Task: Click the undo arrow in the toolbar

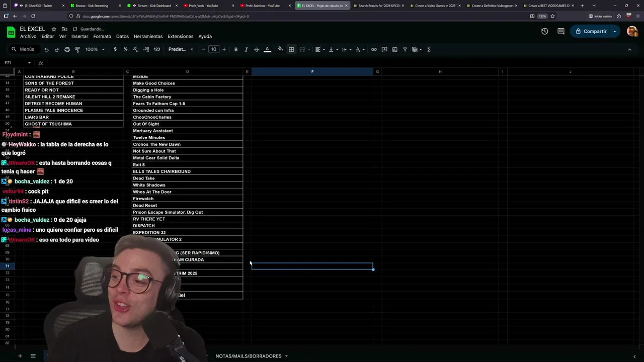Action: tap(46, 49)
